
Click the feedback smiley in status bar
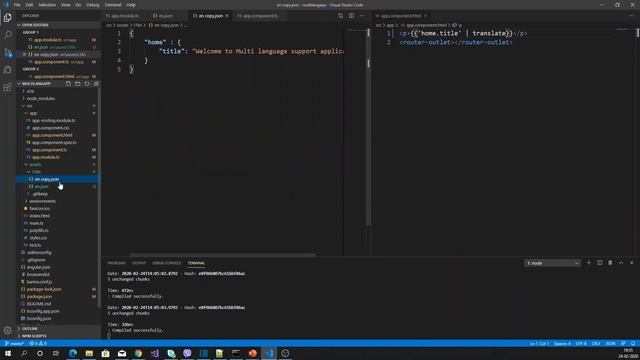pos(623,344)
